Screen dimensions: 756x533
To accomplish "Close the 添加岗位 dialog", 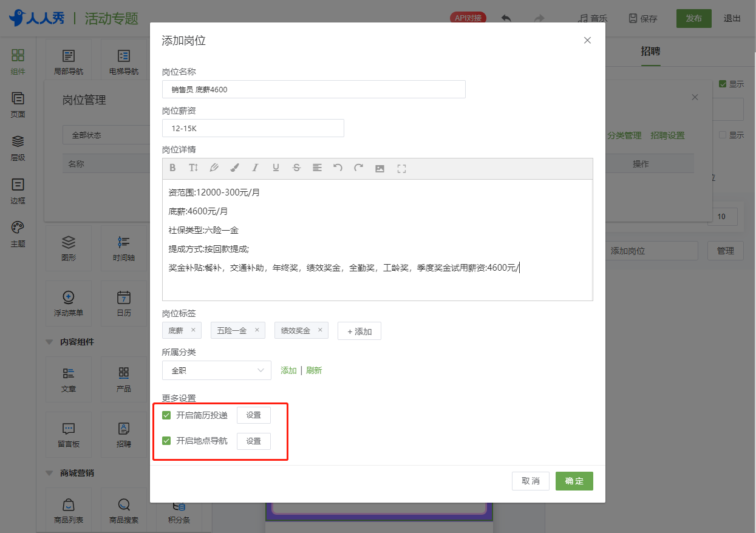I will 587,41.
